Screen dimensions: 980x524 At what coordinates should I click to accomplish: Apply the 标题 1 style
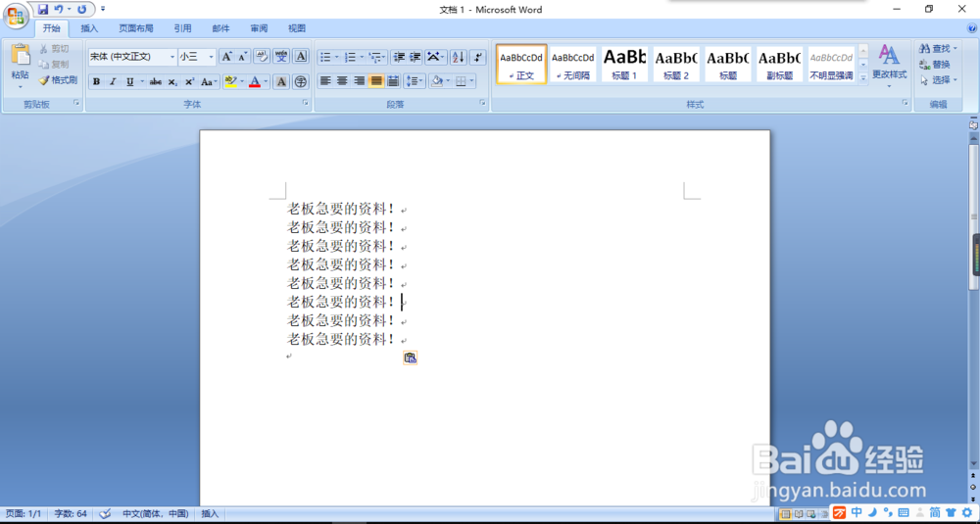[624, 64]
